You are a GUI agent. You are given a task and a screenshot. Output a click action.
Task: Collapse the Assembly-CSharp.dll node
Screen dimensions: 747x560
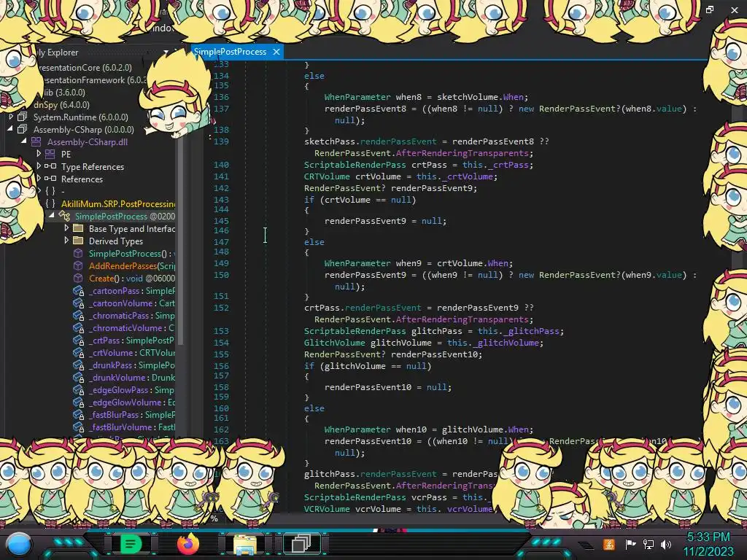coord(24,141)
